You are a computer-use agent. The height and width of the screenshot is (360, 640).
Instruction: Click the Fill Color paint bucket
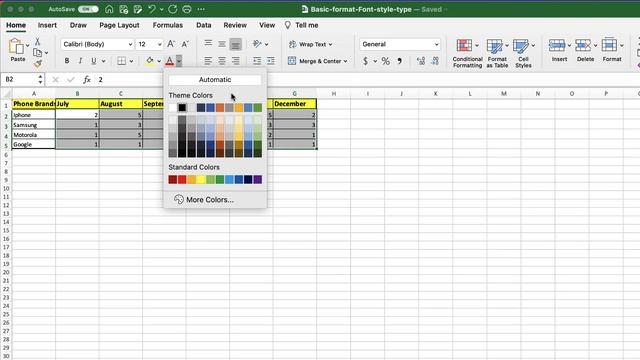[x=150, y=61]
